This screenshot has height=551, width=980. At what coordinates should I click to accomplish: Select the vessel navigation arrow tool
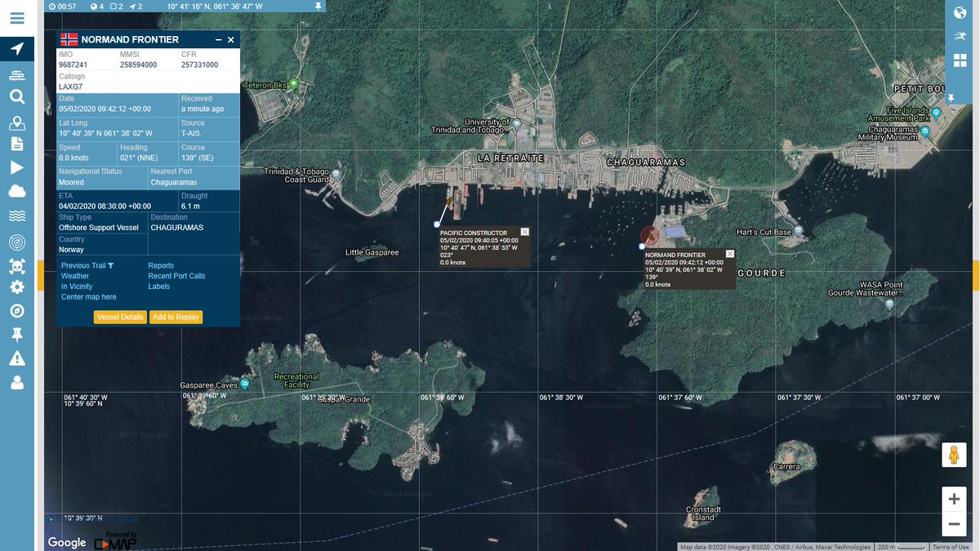pos(17,48)
